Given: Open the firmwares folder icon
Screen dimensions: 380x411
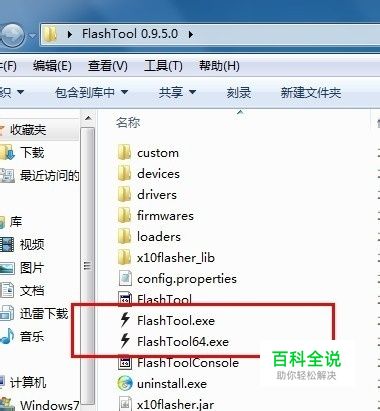Looking at the screenshot, I should click(x=124, y=216).
